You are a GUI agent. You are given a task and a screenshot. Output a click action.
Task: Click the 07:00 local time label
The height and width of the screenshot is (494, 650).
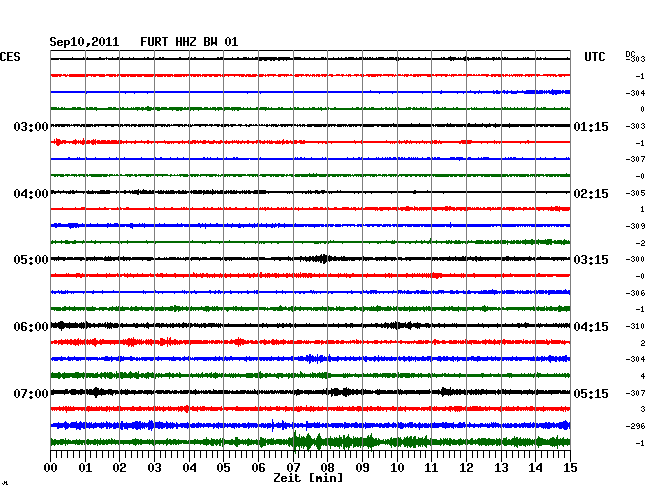pos(31,393)
